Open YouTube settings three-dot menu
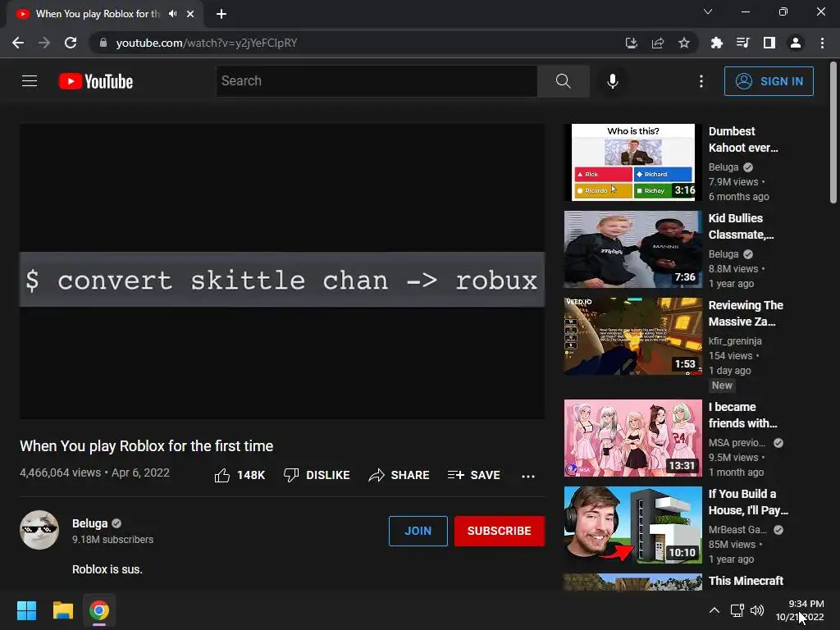 tap(701, 81)
